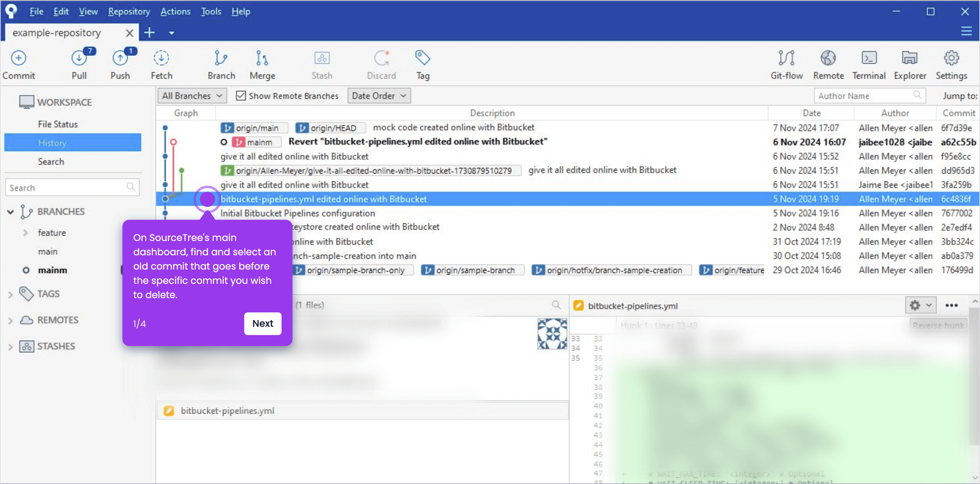
Task: Select History in the workspace sidebar
Action: [x=73, y=143]
